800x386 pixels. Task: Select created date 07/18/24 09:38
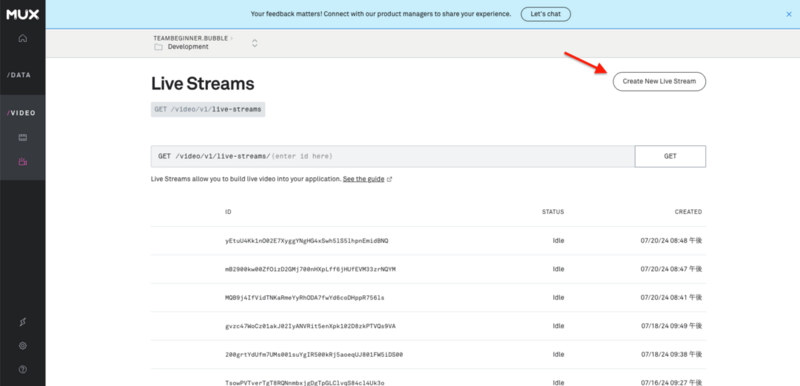click(671, 355)
